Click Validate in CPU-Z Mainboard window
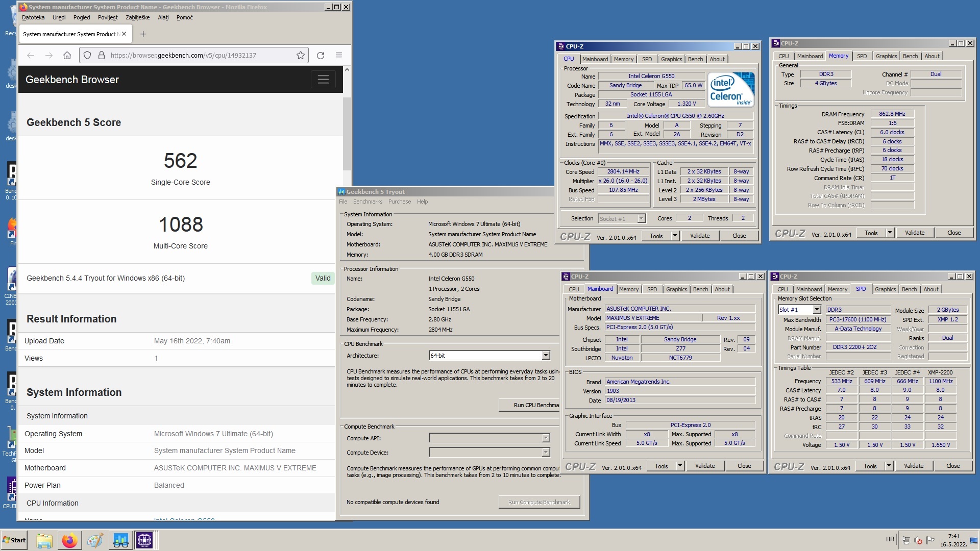This screenshot has height=551, width=980. tap(705, 466)
